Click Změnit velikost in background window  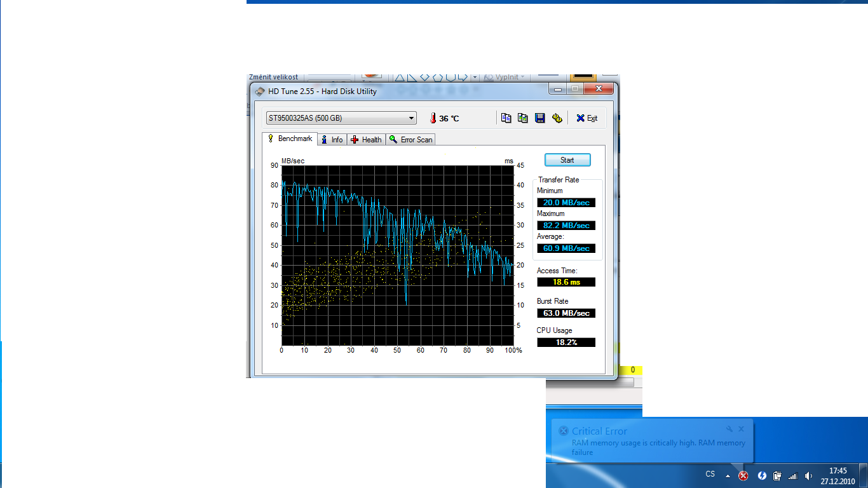(x=273, y=77)
